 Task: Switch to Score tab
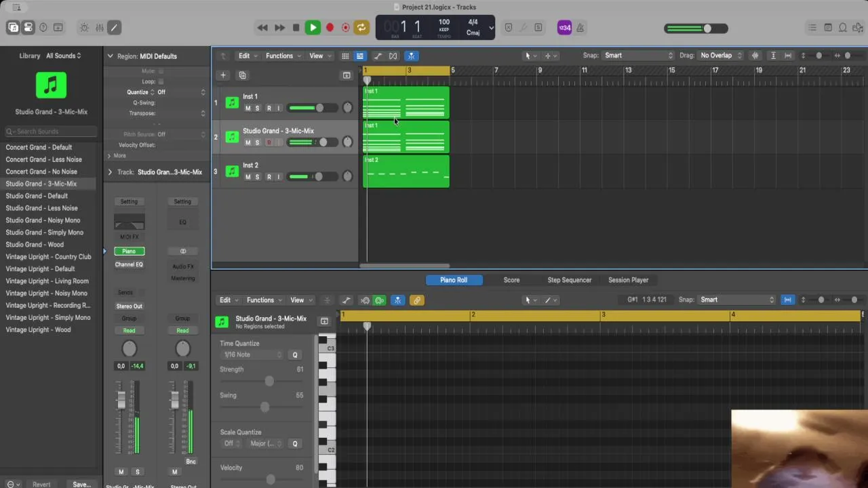coord(511,280)
